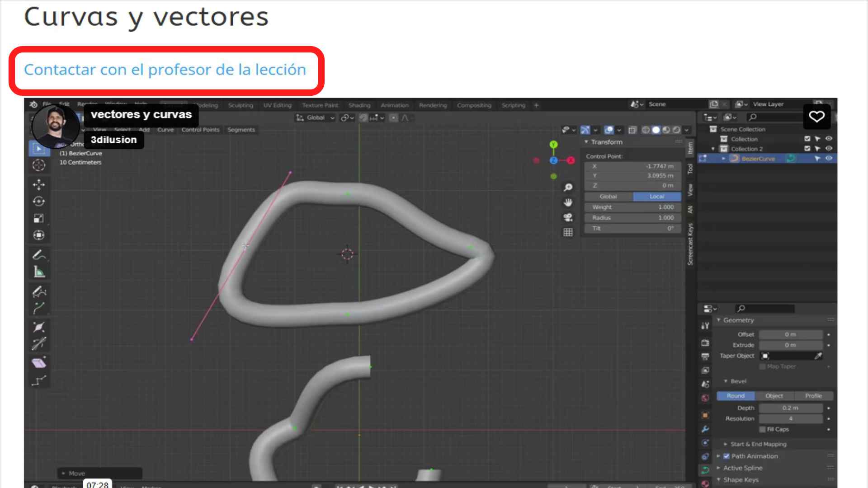The width and height of the screenshot is (868, 488).
Task: Select the Randomize tool at the toolbar bottom
Action: 39,380
